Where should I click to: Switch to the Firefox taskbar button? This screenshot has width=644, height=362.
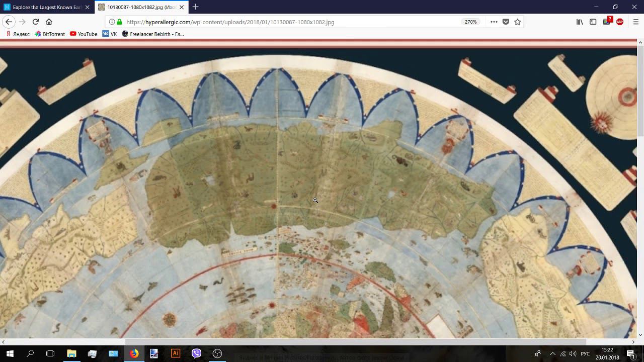134,353
